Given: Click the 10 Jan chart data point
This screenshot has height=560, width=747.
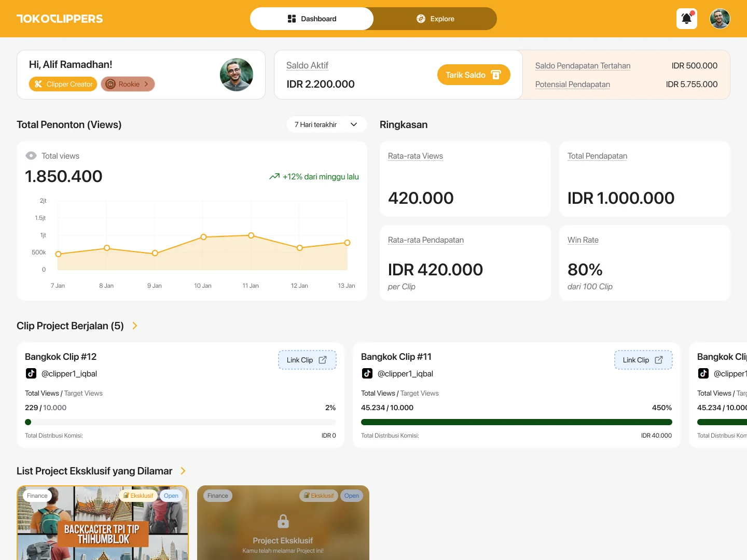Looking at the screenshot, I should (203, 237).
